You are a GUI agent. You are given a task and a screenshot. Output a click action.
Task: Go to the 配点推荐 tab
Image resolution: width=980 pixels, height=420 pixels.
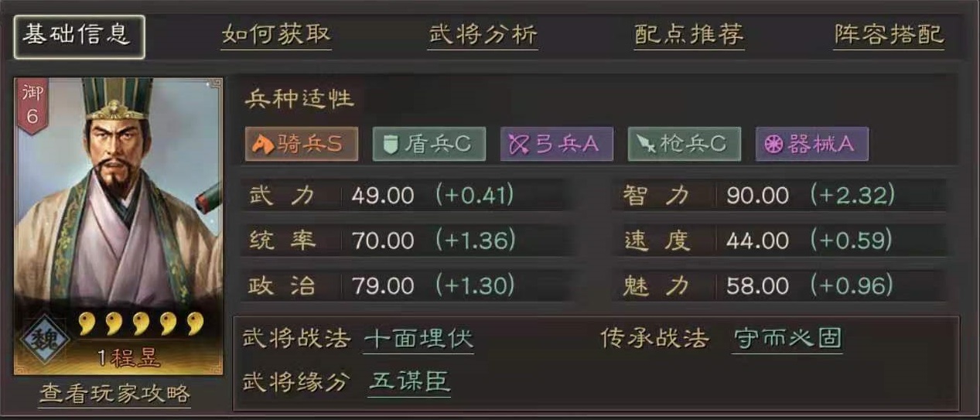689,36
